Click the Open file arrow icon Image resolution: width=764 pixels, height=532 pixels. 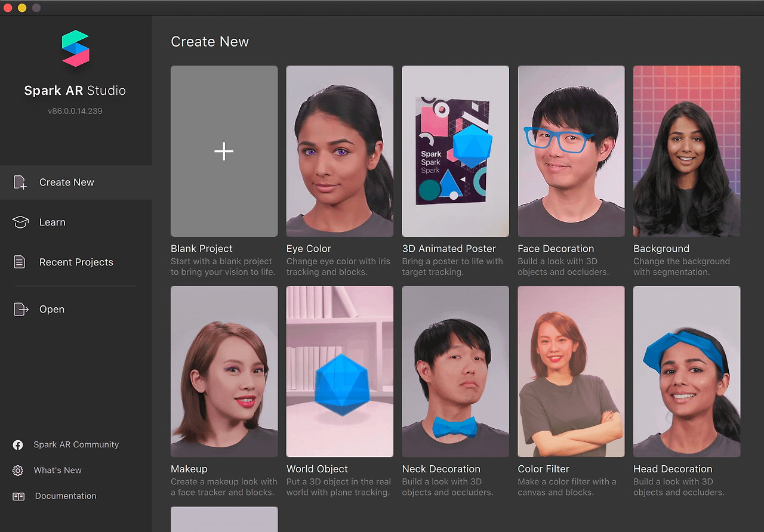click(x=21, y=309)
